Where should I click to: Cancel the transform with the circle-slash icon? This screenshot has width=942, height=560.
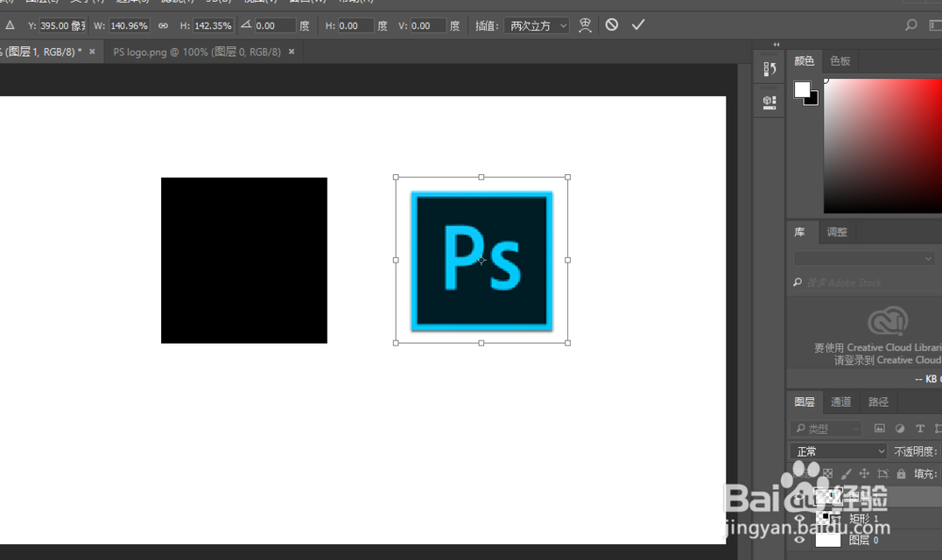click(x=611, y=24)
